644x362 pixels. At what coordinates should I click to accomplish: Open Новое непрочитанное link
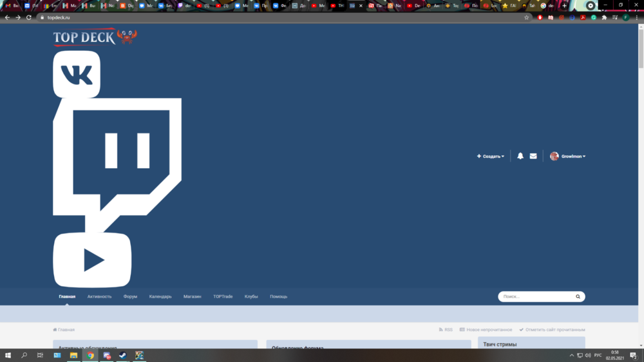click(486, 330)
